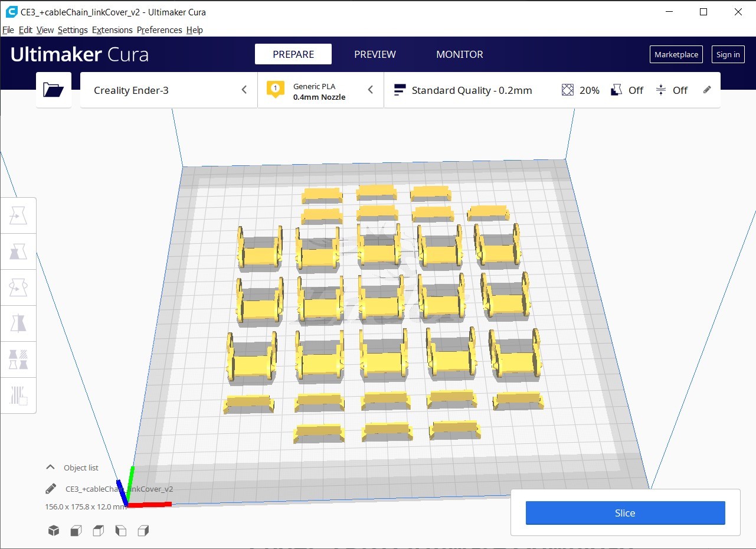Select the Mirror tool in left toolbar
756x549 pixels.
(18, 323)
